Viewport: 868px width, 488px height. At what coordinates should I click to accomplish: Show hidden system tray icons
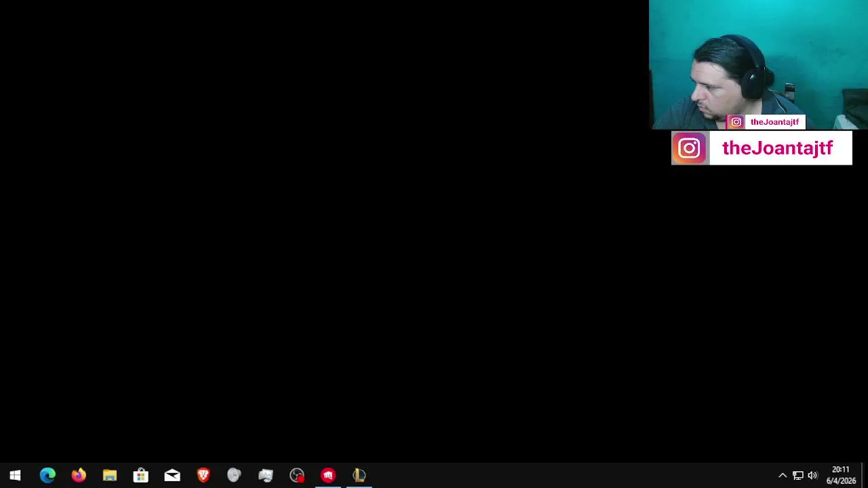pyautogui.click(x=783, y=475)
